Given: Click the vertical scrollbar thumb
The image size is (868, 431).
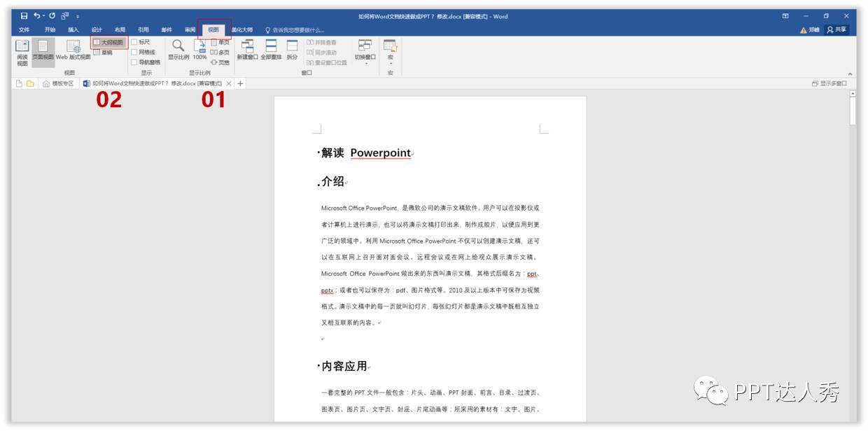Looking at the screenshot, I should (x=853, y=111).
